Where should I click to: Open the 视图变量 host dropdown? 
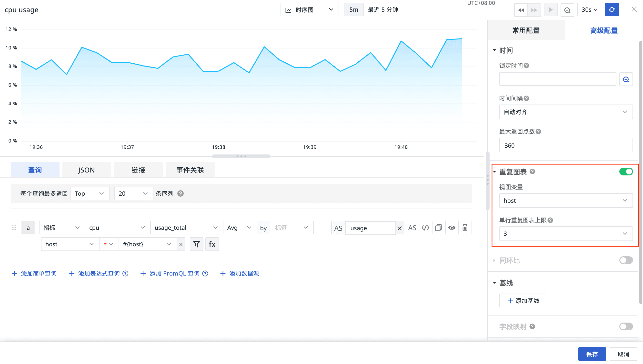click(566, 201)
